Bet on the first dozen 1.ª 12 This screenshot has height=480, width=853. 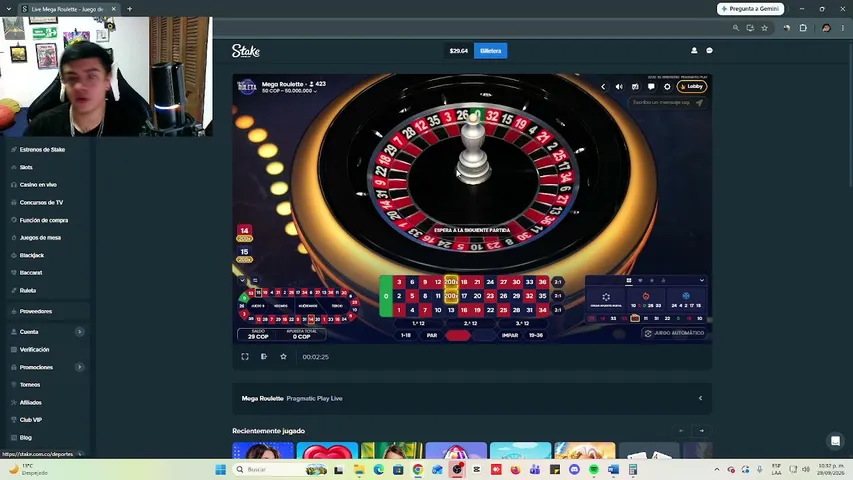[x=418, y=323]
